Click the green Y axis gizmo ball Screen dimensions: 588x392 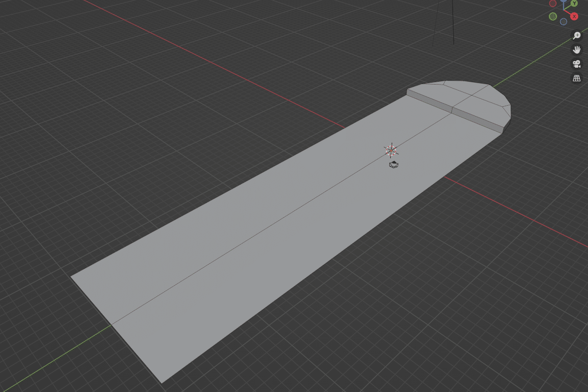pyautogui.click(x=574, y=3)
